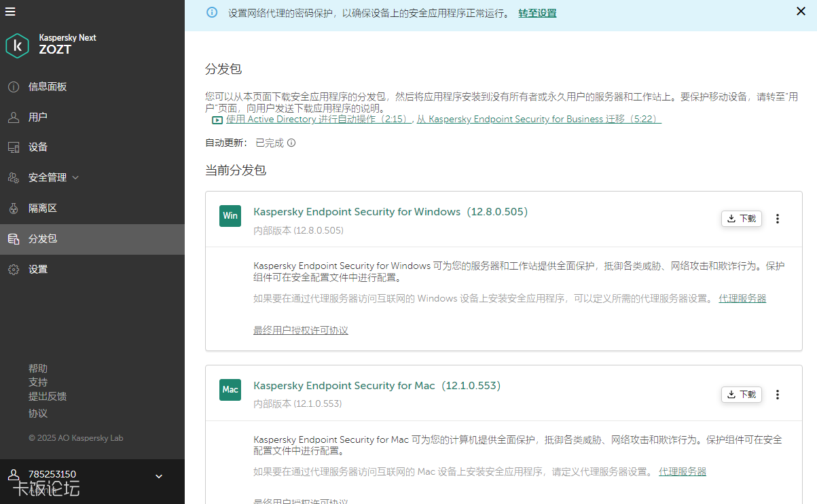
Task: Click the 分发包 package icon in sidebar
Action: click(x=14, y=239)
